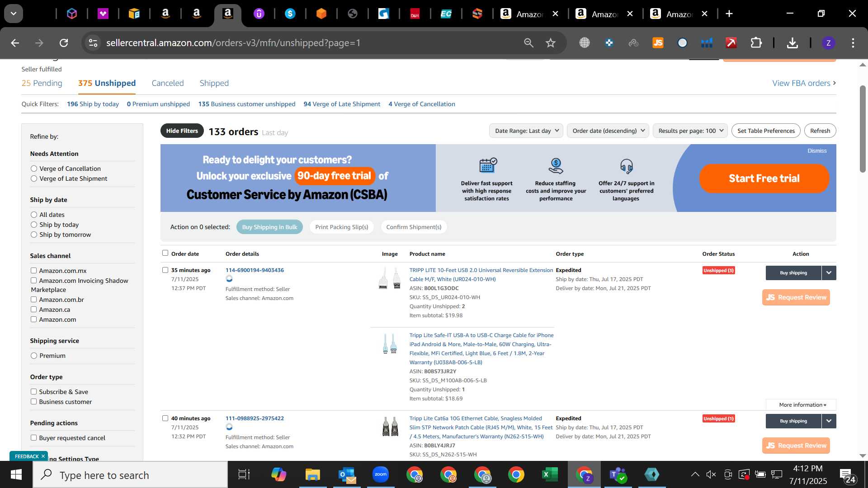Change Results per page: 100 dropdown
The image size is (868, 488).
pos(690,131)
